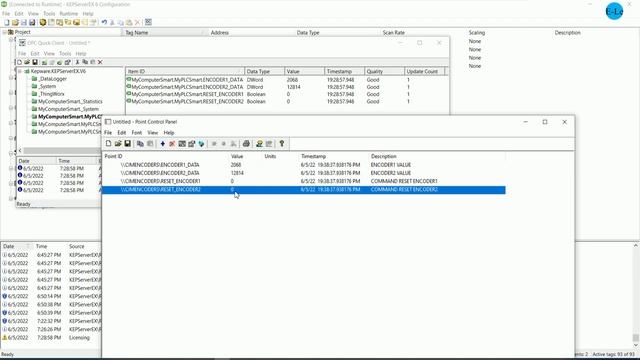Image resolution: width=640 pixels, height=360 pixels.
Task: Open Tools menu in OPC Quick Client
Action: tap(65, 53)
